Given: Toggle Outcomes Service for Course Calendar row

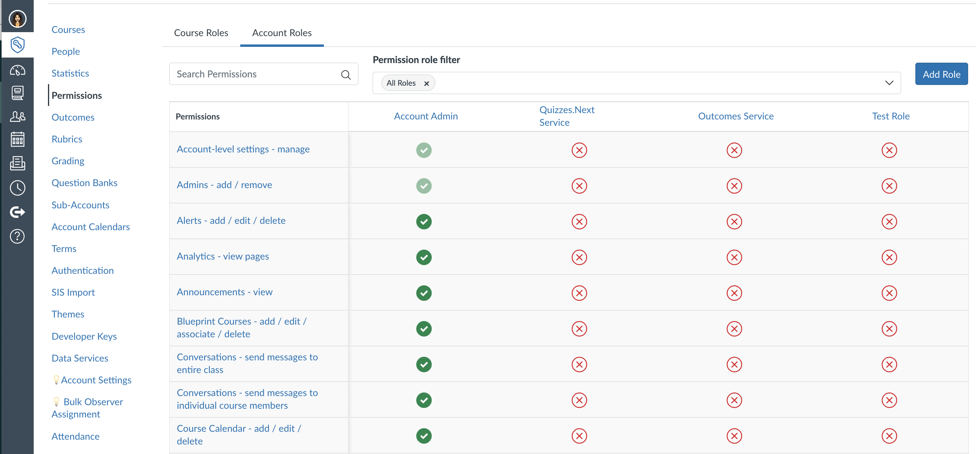Looking at the screenshot, I should click(x=734, y=436).
